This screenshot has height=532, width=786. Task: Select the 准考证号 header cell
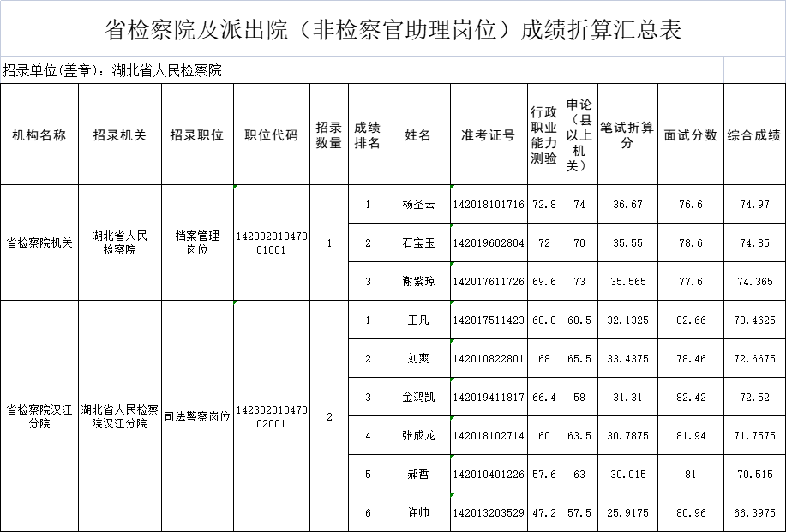(489, 134)
